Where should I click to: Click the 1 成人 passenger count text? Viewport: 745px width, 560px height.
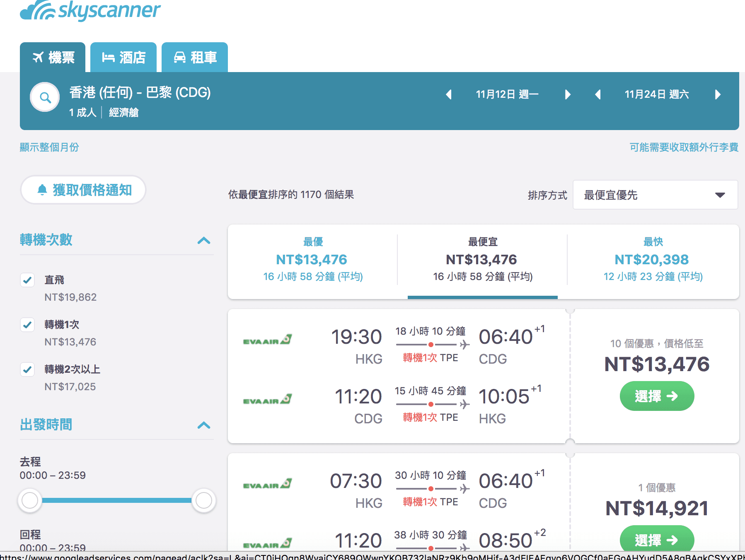pyautogui.click(x=82, y=112)
